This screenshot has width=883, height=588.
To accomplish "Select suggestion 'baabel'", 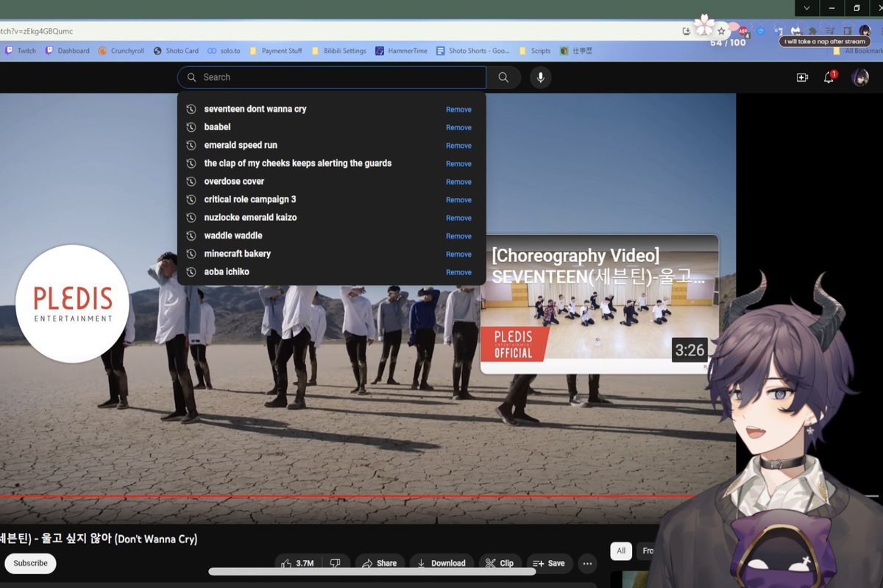I will tap(217, 127).
